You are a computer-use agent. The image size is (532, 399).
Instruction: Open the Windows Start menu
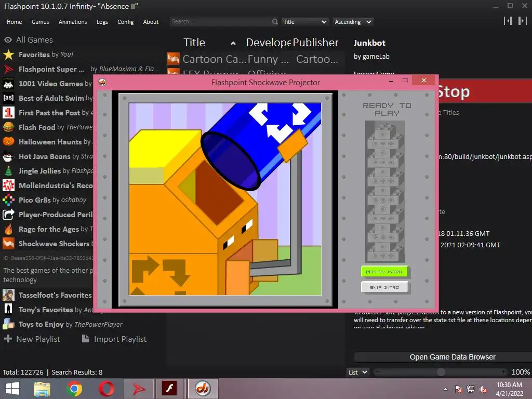[12, 389]
